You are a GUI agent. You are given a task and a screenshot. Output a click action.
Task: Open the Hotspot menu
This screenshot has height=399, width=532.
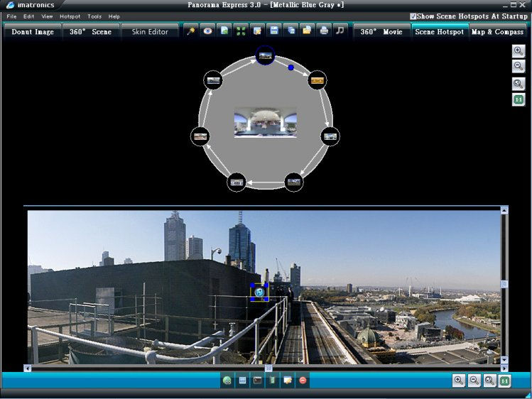tap(70, 16)
